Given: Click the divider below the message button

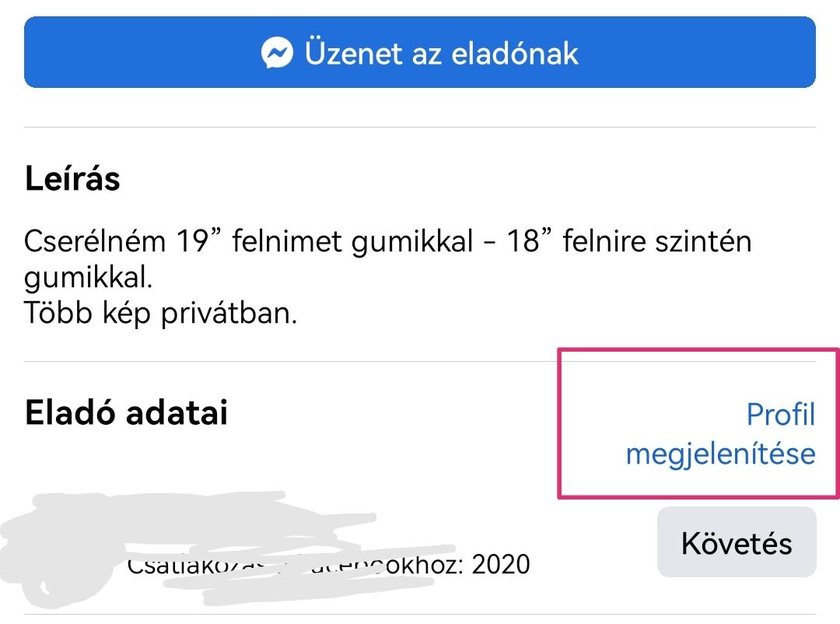Looking at the screenshot, I should pyautogui.click(x=420, y=127).
